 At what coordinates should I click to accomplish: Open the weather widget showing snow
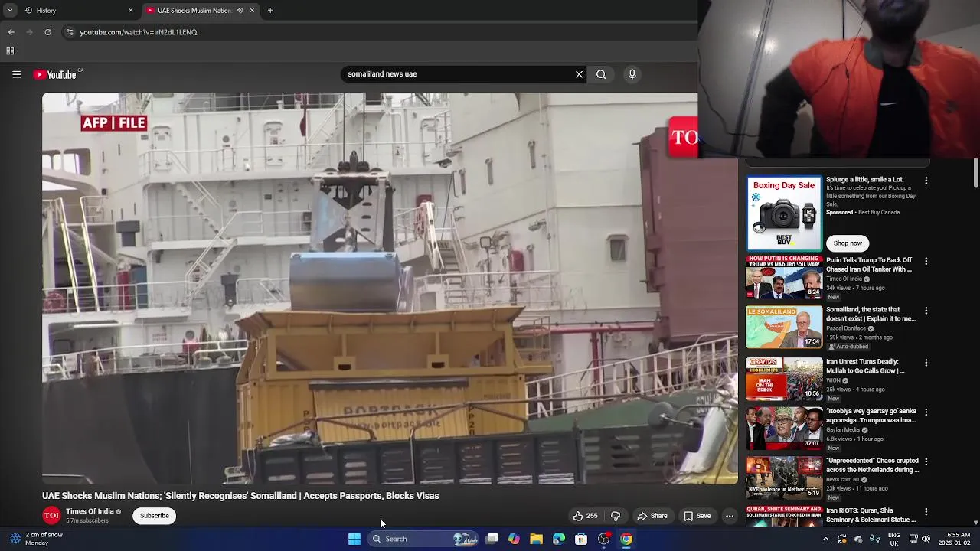coord(36,539)
